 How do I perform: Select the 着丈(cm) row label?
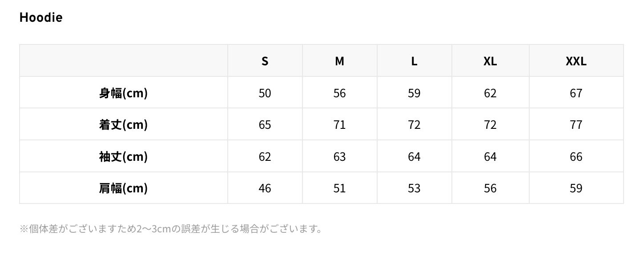(x=123, y=124)
